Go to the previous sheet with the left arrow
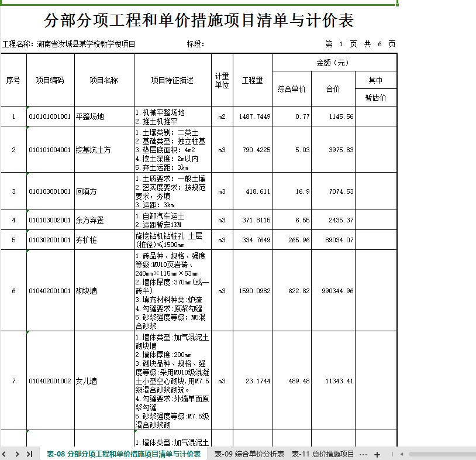 pos(4,454)
